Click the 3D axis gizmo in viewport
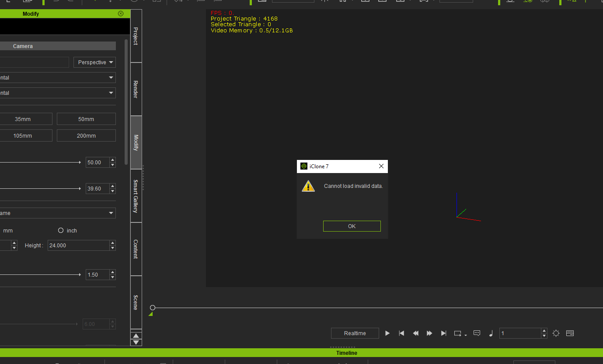Image resolution: width=603 pixels, height=364 pixels. 468,207
